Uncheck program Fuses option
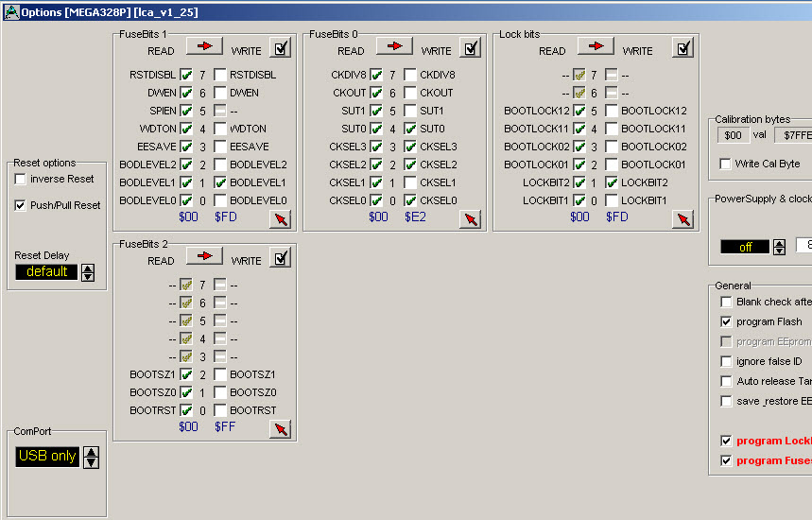This screenshot has height=520, width=812. pyautogui.click(x=727, y=461)
